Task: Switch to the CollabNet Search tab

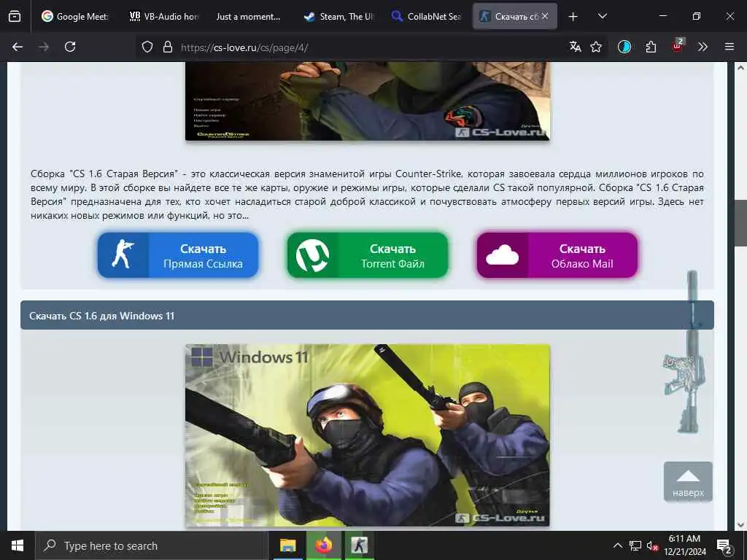Action: click(x=426, y=16)
